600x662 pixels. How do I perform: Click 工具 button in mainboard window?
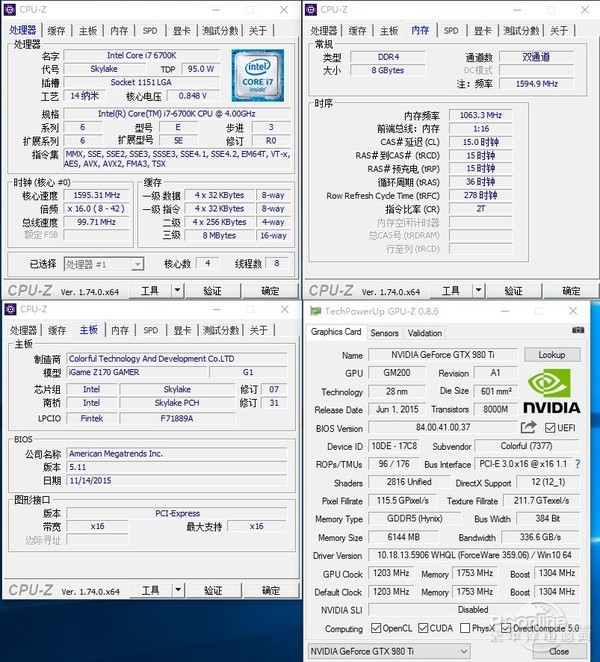(150, 590)
